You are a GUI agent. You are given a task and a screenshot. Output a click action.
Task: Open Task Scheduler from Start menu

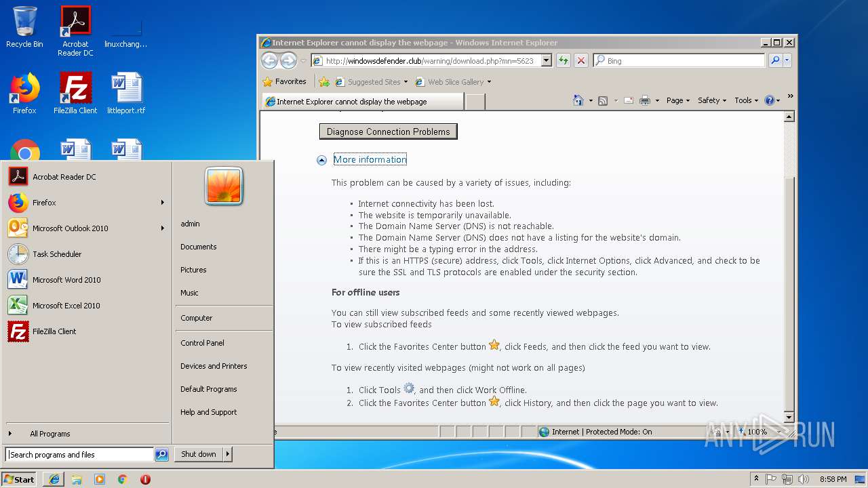tap(85, 254)
